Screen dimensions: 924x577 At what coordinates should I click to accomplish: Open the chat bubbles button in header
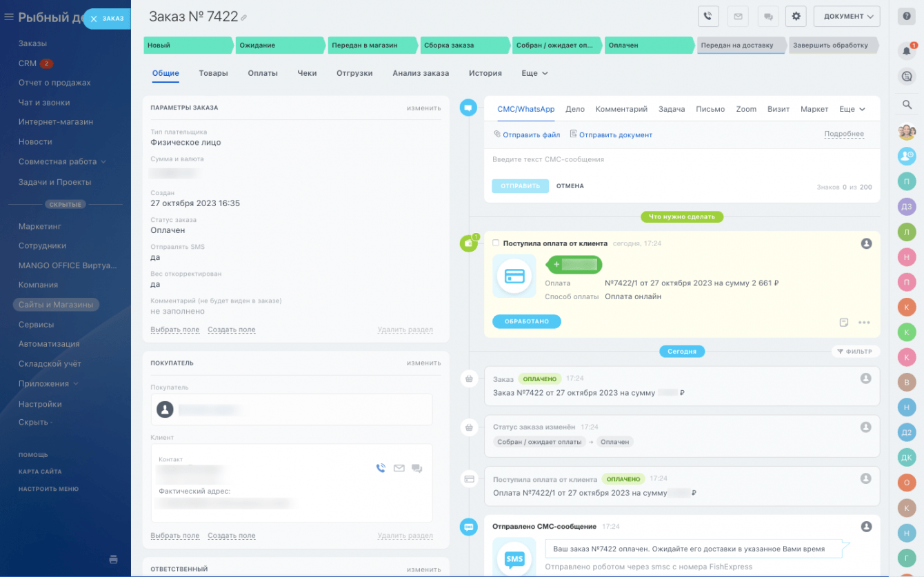coord(767,17)
